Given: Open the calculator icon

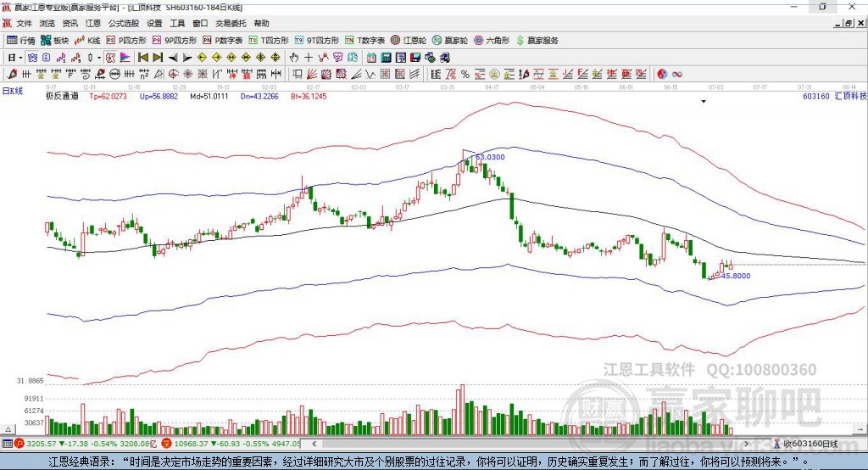Looking at the screenshot, I should pyautogui.click(x=386, y=58).
